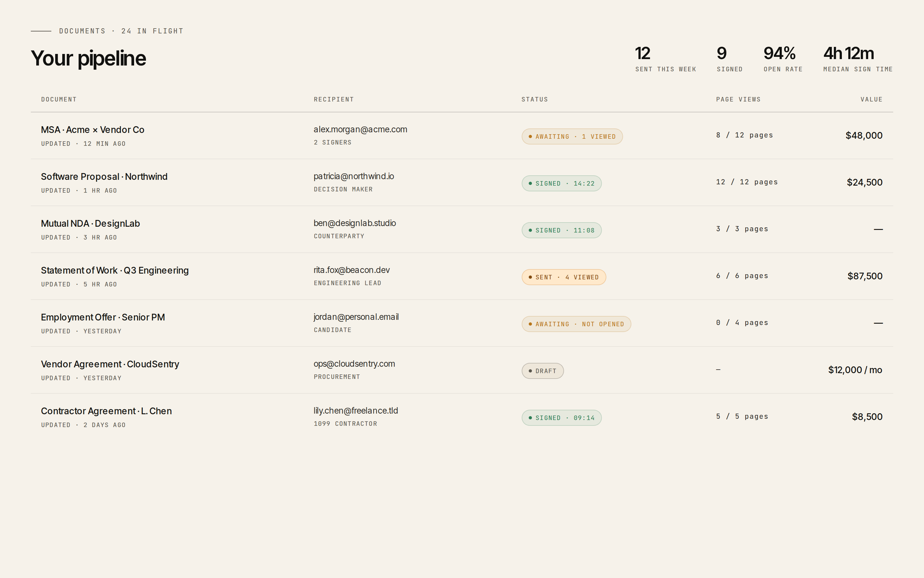
Task: Click the Document column header
Action: point(59,100)
